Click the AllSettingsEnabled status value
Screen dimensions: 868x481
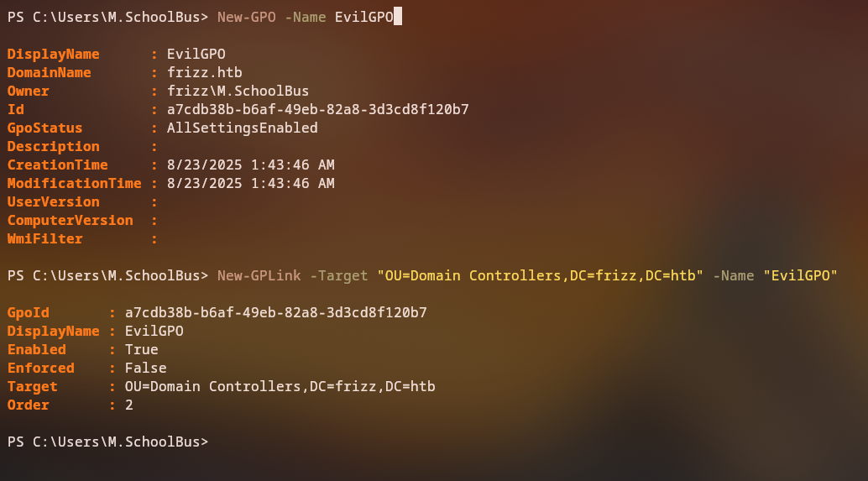(242, 128)
